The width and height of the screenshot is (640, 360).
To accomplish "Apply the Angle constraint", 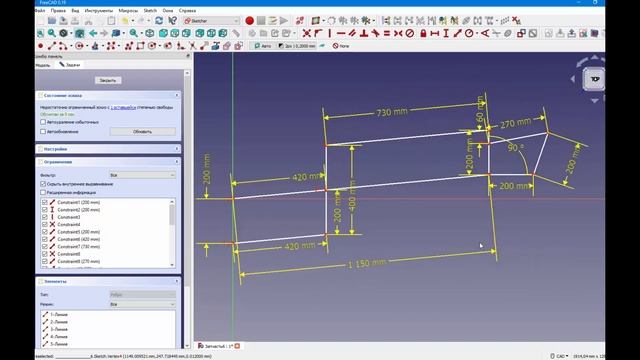I will (x=484, y=33).
